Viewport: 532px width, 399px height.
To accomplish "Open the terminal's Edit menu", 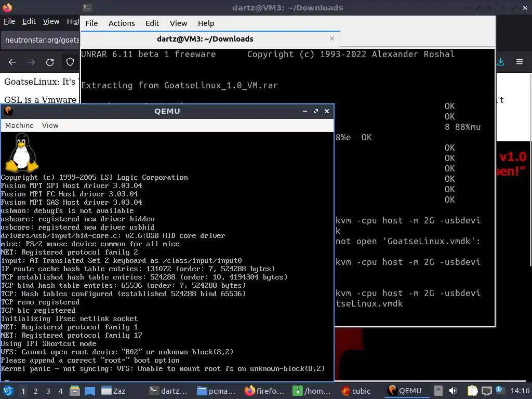I will pos(152,23).
